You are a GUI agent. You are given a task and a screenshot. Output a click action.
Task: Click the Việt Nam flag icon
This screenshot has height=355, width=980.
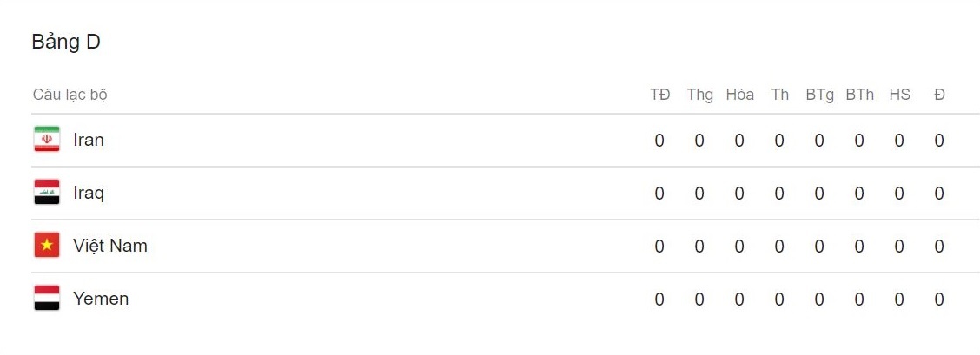[47, 246]
